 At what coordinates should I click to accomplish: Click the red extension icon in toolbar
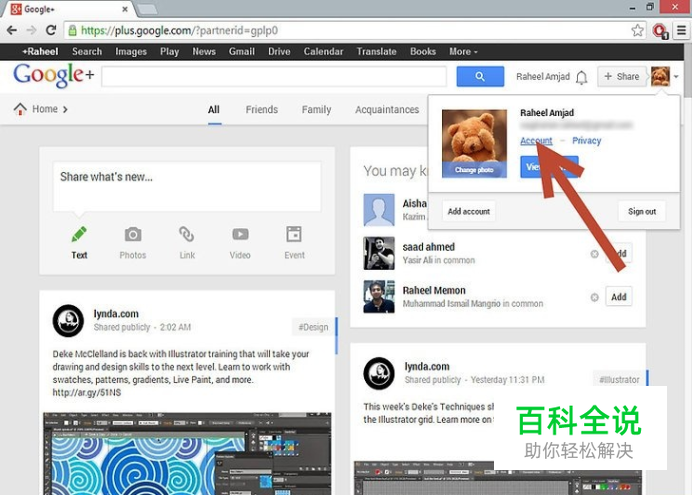tap(660, 31)
